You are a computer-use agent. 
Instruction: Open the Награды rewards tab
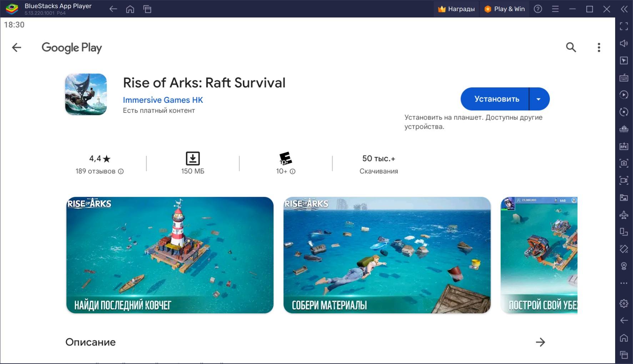[x=457, y=9]
